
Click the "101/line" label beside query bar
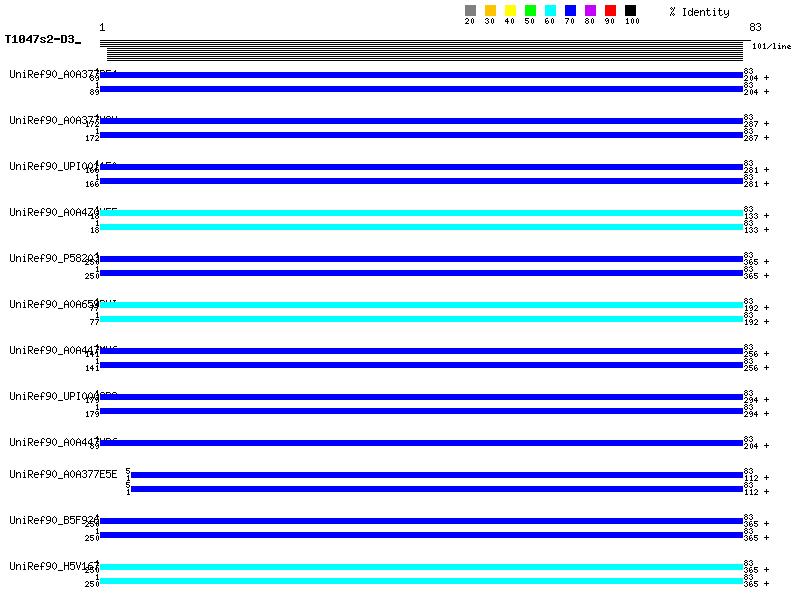coord(771,46)
